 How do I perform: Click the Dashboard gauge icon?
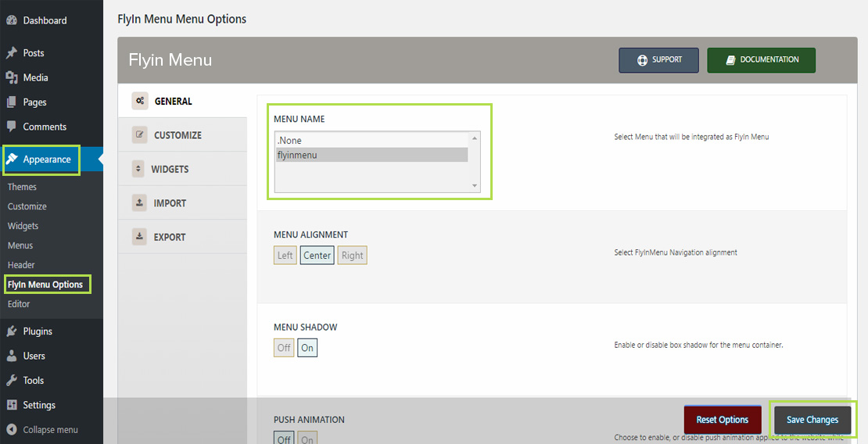tap(11, 20)
